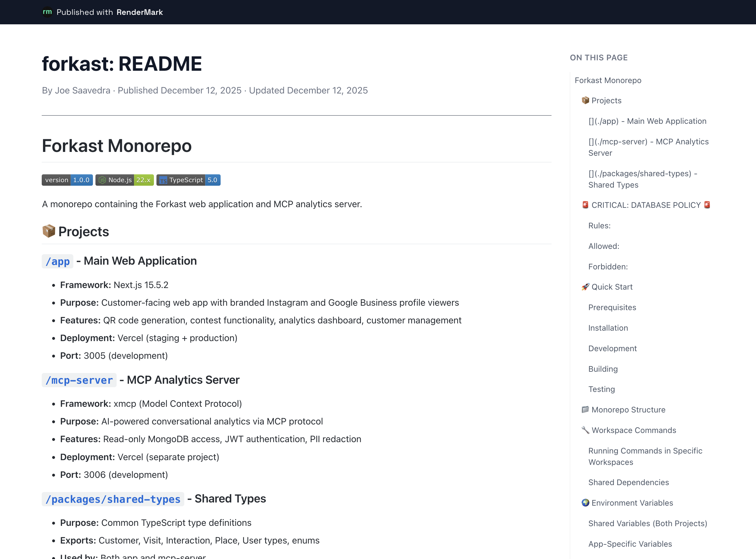Viewport: 756px width, 559px height.
Task: Select Testing entry in On This Page
Action: click(601, 389)
